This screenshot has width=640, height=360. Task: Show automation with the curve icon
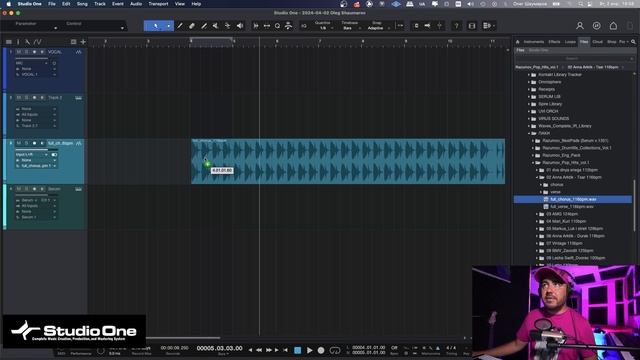[x=38, y=42]
